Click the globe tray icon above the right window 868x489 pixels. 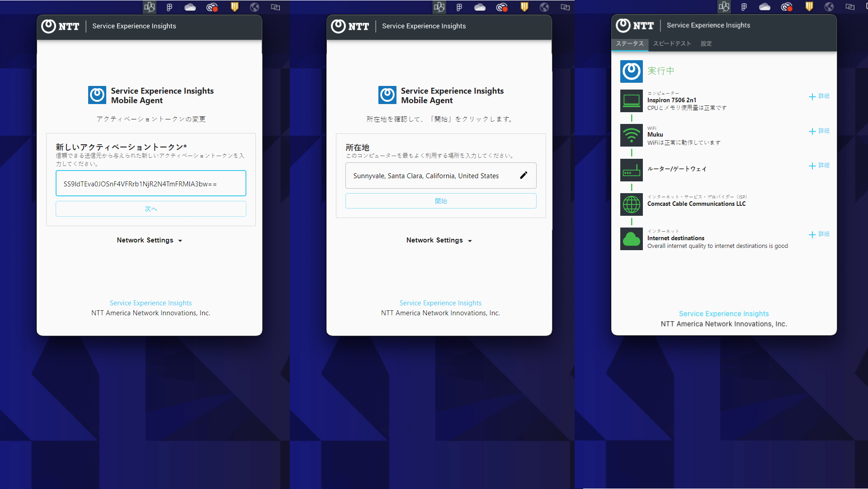[829, 7]
